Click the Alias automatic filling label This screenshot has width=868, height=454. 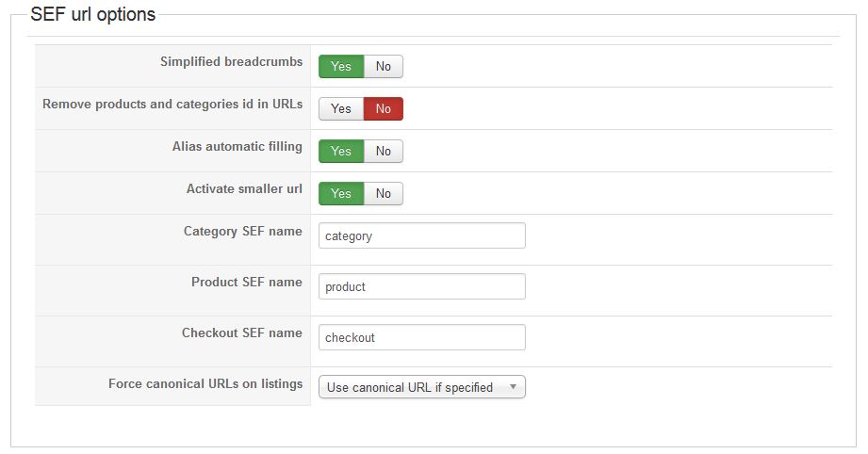[x=237, y=147]
